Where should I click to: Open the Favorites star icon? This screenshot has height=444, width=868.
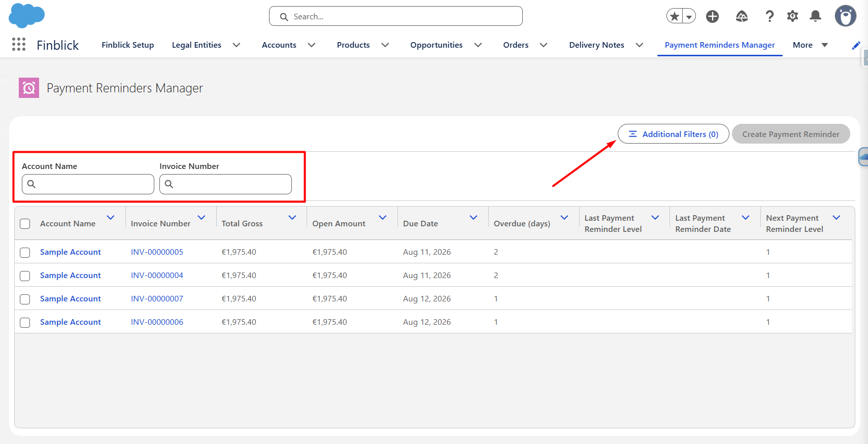675,16
